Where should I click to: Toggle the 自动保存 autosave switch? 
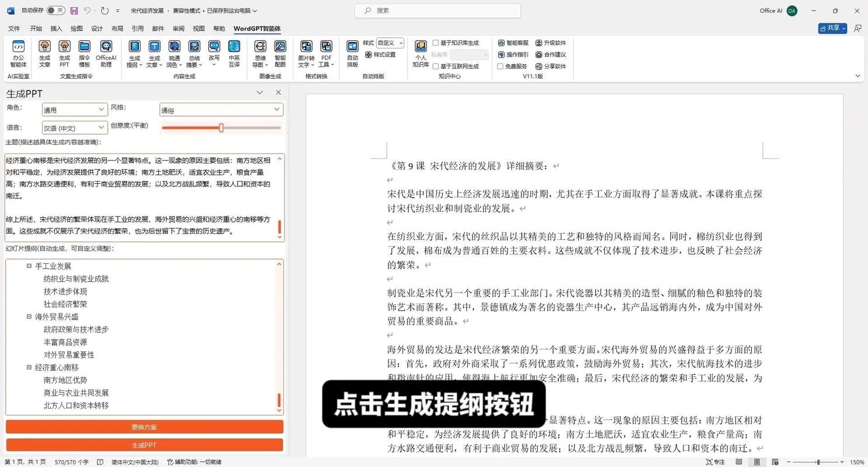(56, 11)
